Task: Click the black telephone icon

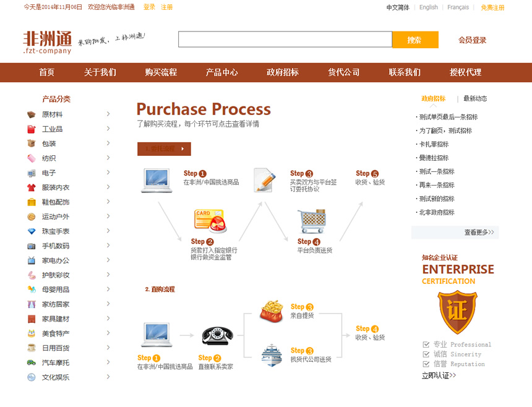Action: point(217,335)
